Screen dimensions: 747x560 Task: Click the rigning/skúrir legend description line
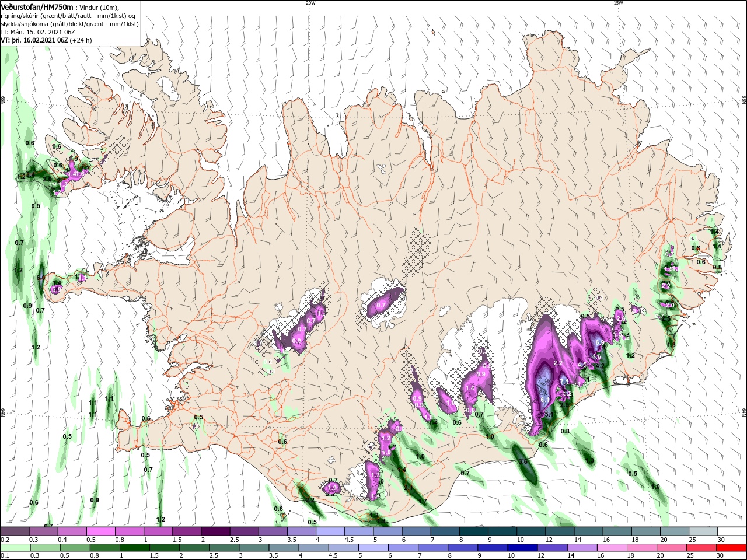(x=69, y=15)
